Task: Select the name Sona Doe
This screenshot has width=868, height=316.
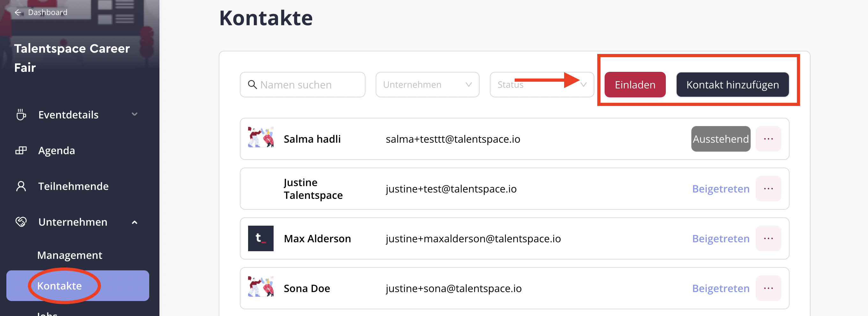Action: click(x=307, y=288)
